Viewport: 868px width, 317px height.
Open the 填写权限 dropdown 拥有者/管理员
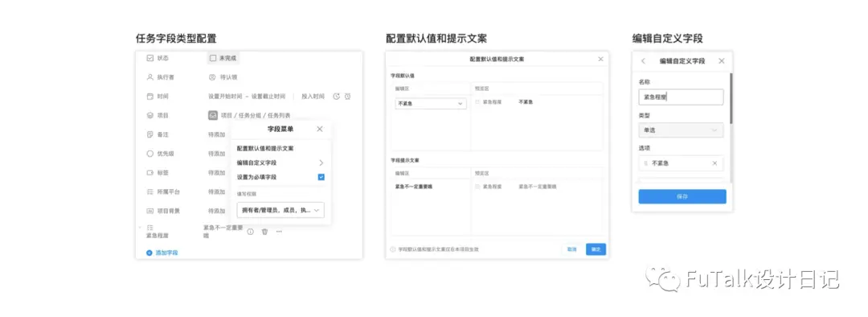[280, 211]
